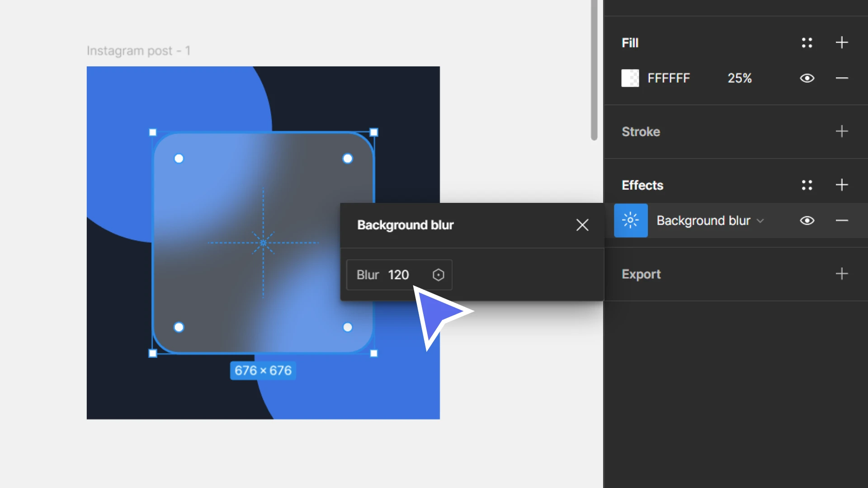868x488 pixels.
Task: Select the Export section label
Action: click(x=641, y=274)
